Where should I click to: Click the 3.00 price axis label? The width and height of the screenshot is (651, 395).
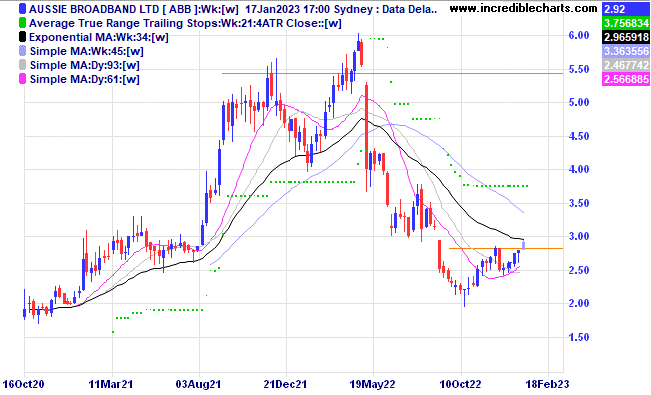point(579,236)
